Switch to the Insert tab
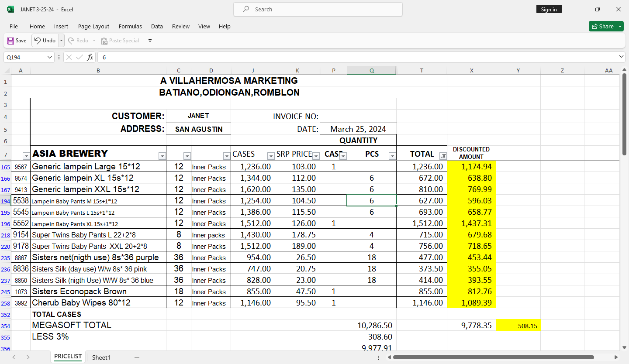This screenshot has width=629, height=364. (x=61, y=27)
